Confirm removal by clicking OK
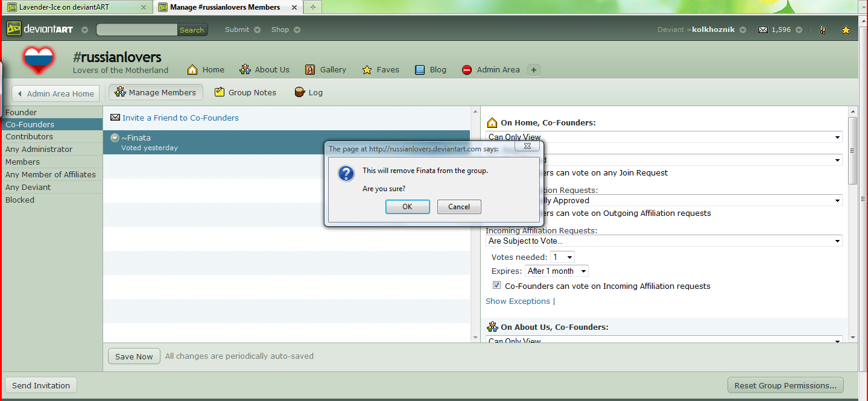Viewport: 868px width, 401px height. [407, 207]
